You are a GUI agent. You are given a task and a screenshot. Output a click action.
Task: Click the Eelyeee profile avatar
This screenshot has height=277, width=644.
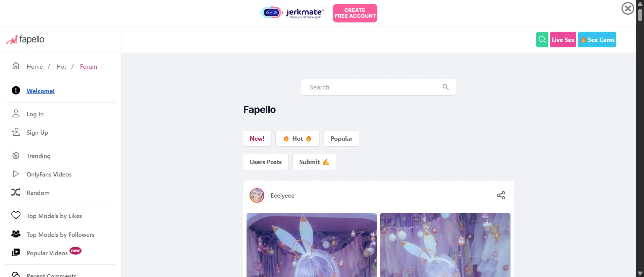[x=257, y=195]
